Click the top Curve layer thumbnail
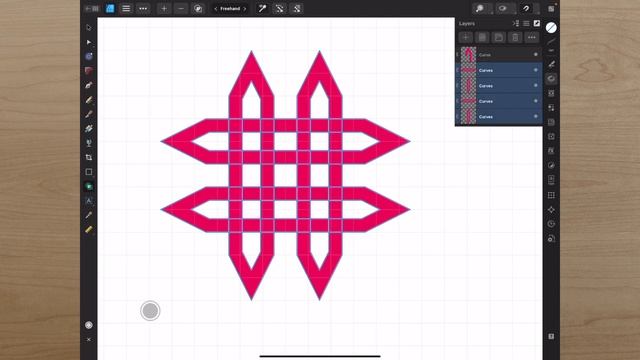The height and width of the screenshot is (360, 640). click(469, 55)
